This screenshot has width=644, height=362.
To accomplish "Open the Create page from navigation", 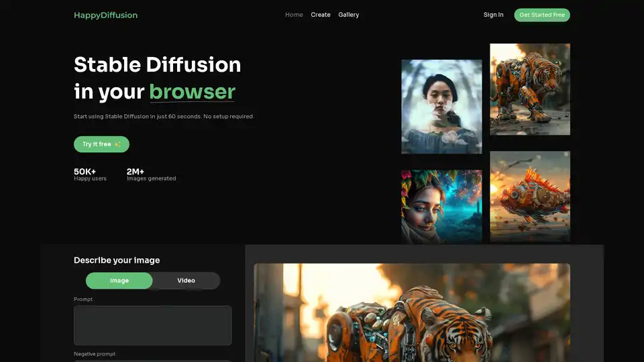I will (321, 15).
